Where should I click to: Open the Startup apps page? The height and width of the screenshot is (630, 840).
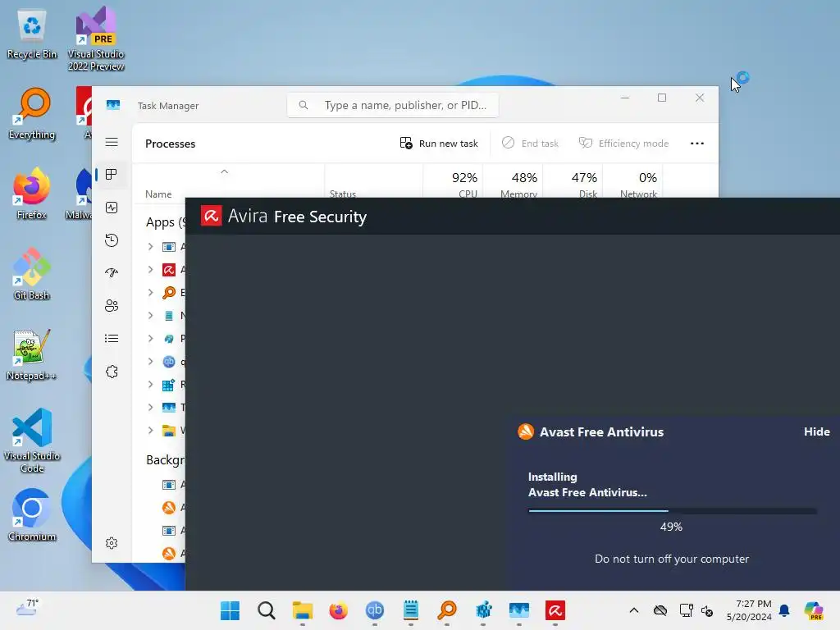tap(112, 272)
